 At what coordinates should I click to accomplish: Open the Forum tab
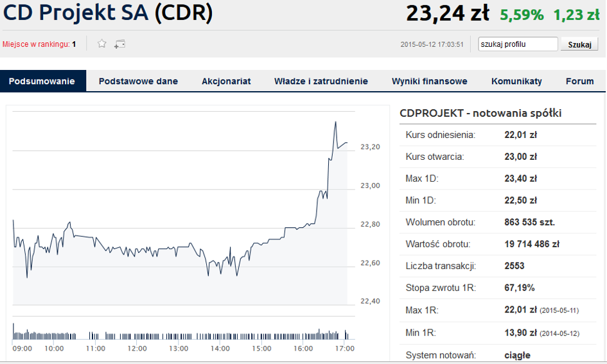pos(579,82)
